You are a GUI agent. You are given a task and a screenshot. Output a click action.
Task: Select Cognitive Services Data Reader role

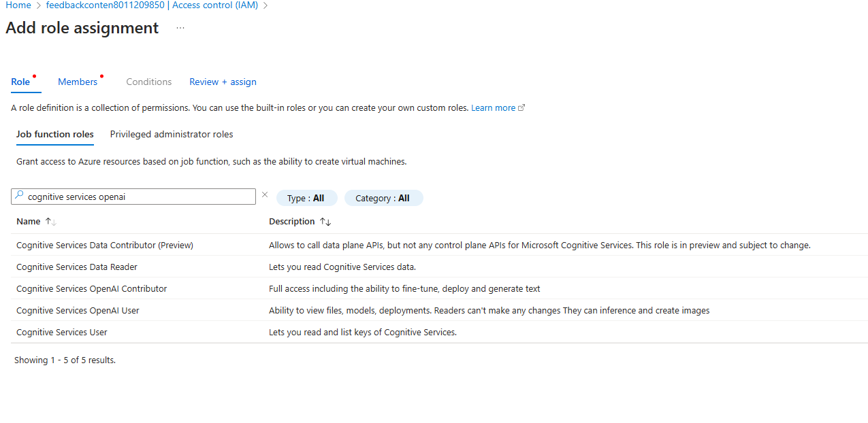coord(77,267)
